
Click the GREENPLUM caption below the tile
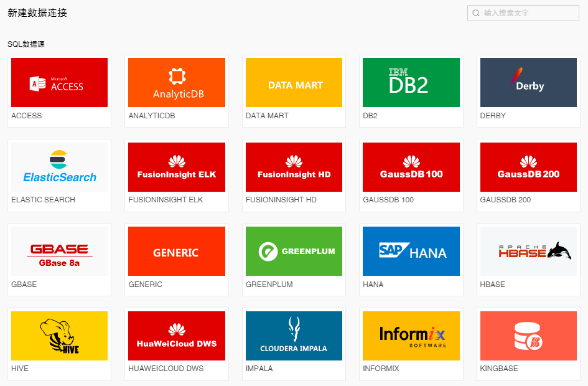pos(269,285)
